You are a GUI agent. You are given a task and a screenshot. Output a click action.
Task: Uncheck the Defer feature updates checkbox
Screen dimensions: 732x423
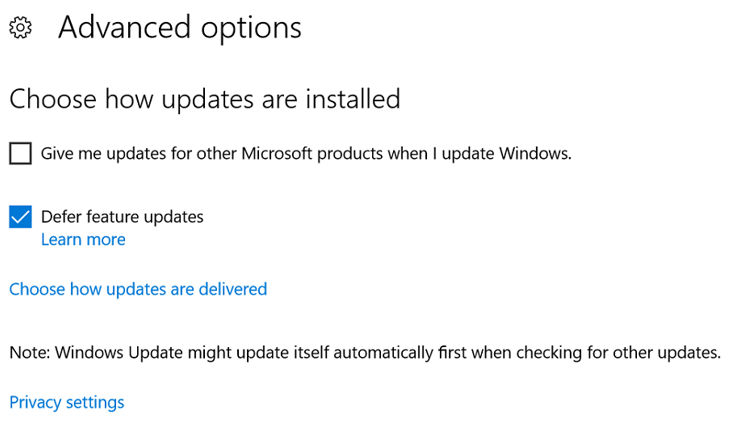pyautogui.click(x=20, y=216)
